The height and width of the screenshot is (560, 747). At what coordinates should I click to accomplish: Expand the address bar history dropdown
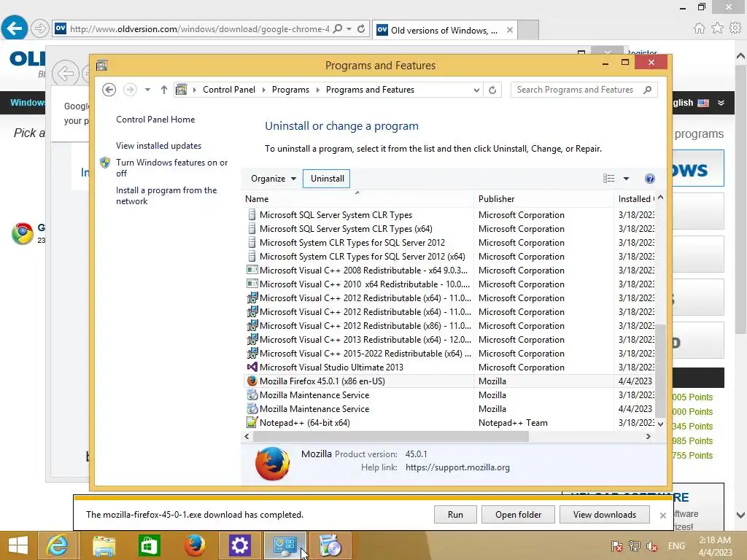tap(476, 90)
